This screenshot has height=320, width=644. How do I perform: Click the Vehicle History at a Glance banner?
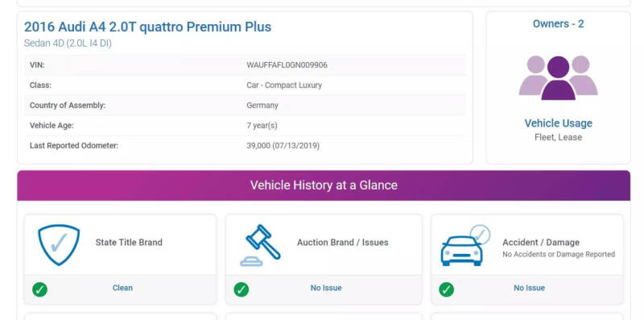coord(324,185)
